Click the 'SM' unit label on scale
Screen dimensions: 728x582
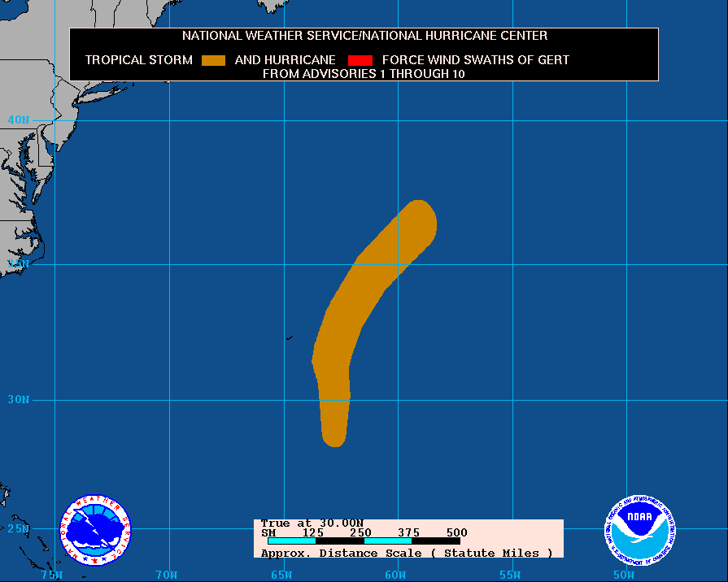coord(268,532)
